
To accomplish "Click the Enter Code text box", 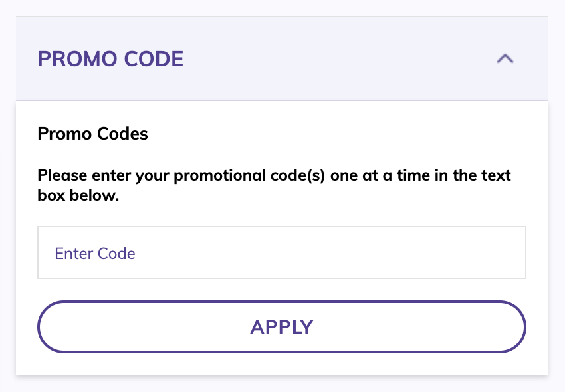I will (282, 252).
